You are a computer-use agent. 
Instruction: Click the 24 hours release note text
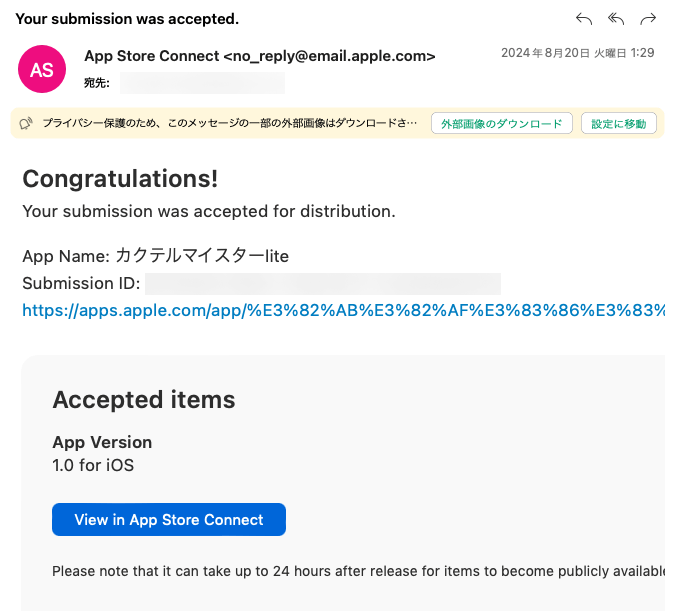point(358,571)
